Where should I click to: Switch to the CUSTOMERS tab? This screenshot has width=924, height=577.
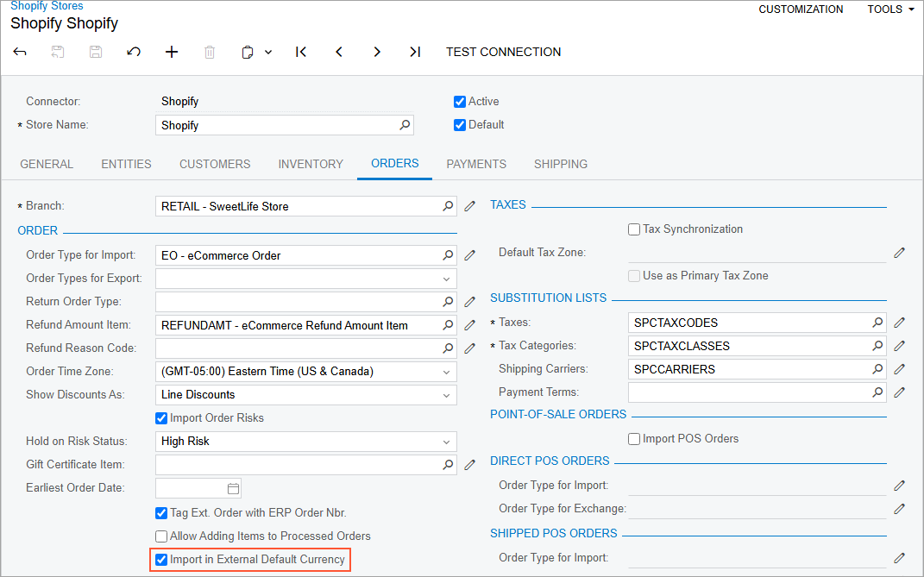click(215, 164)
